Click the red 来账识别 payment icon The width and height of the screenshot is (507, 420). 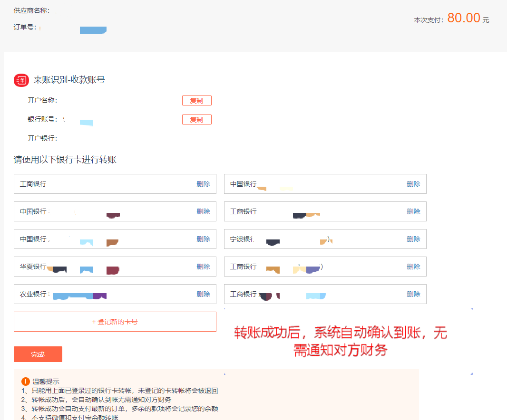[x=21, y=80]
